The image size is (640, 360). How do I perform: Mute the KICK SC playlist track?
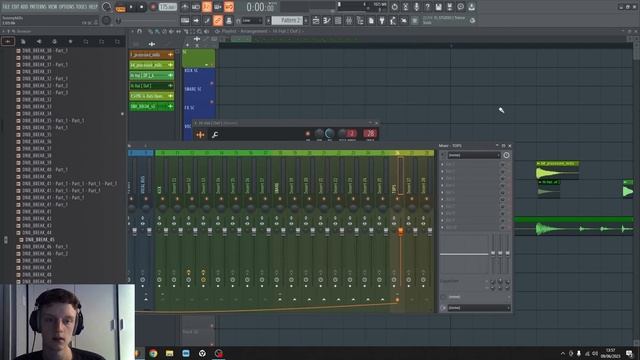(212, 83)
